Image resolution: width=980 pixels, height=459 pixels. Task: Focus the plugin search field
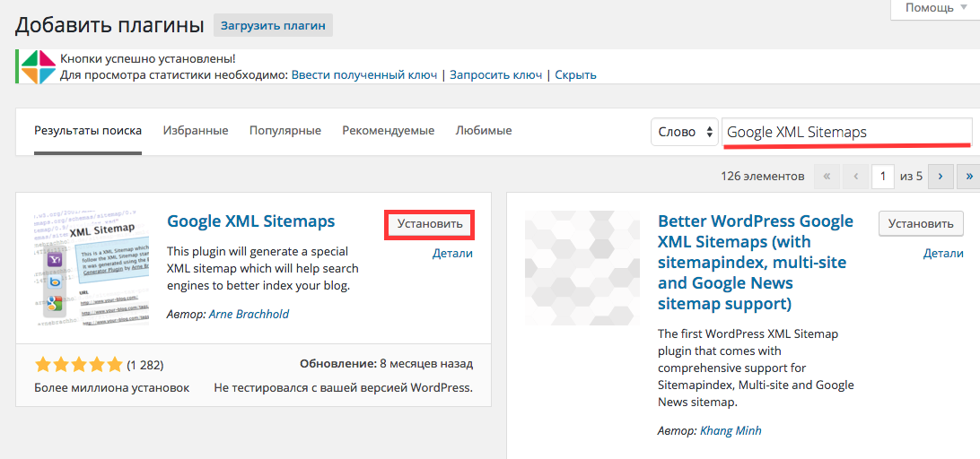tap(847, 132)
